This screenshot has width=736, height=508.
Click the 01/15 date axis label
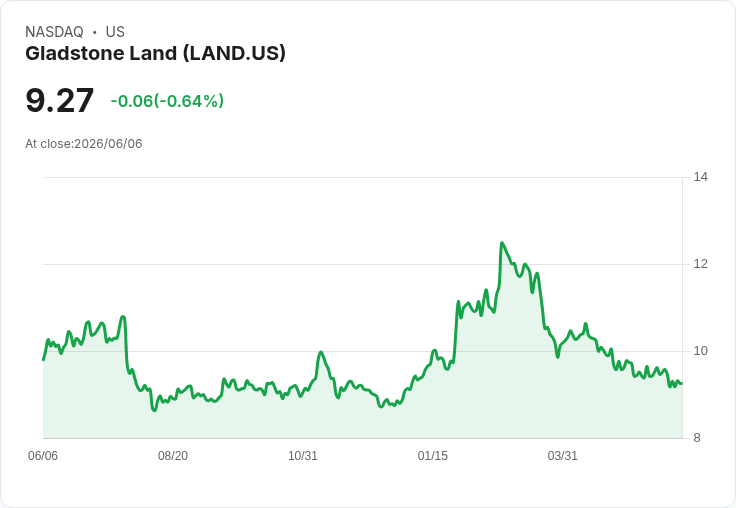[x=433, y=455]
